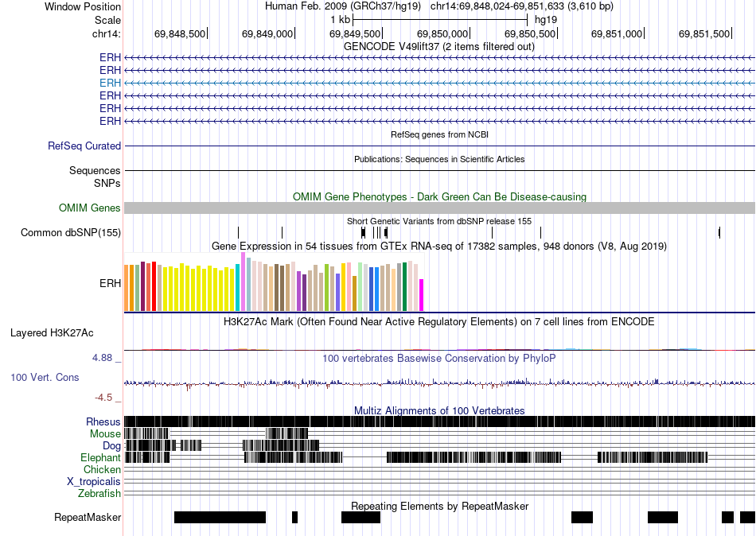The image size is (756, 536).
Task: Click the tallest violet bar in GTEx chart
Action: coord(243,282)
